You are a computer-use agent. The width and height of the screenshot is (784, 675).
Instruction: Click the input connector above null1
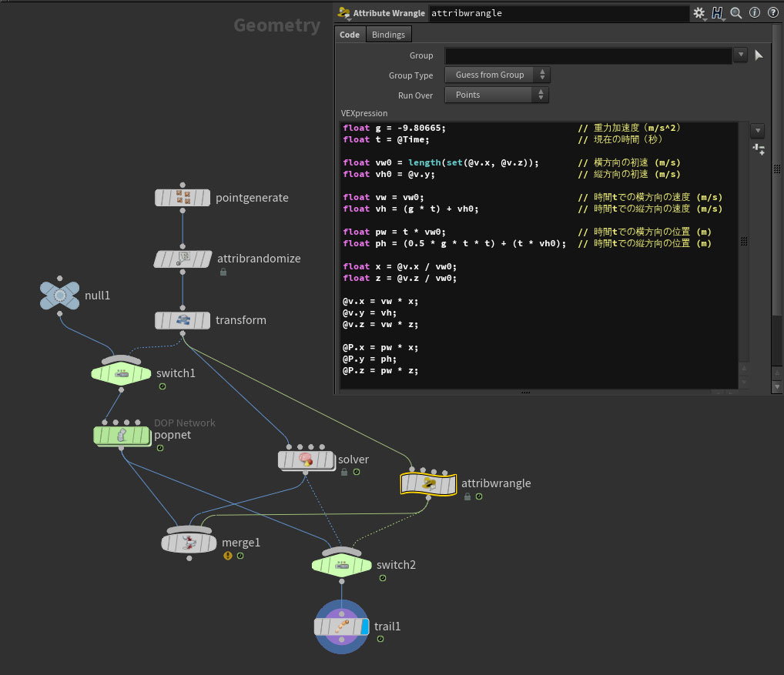pos(59,279)
